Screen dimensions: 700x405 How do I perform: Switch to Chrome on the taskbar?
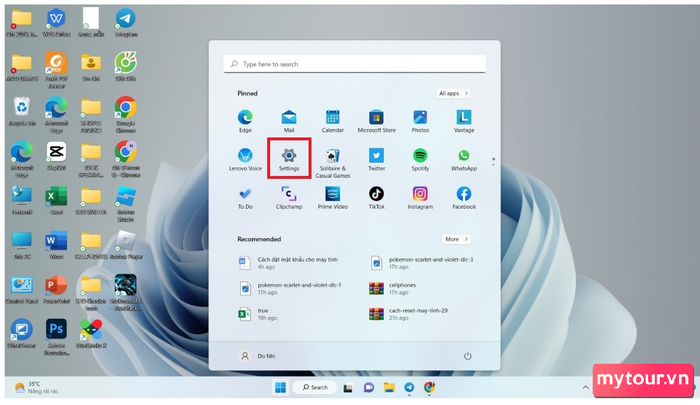429,388
